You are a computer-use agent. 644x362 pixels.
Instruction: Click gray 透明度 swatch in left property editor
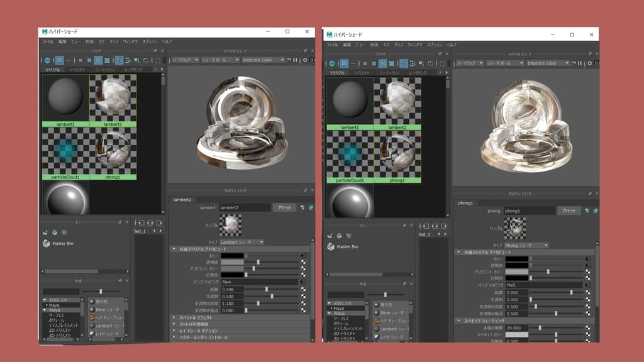[x=232, y=262]
